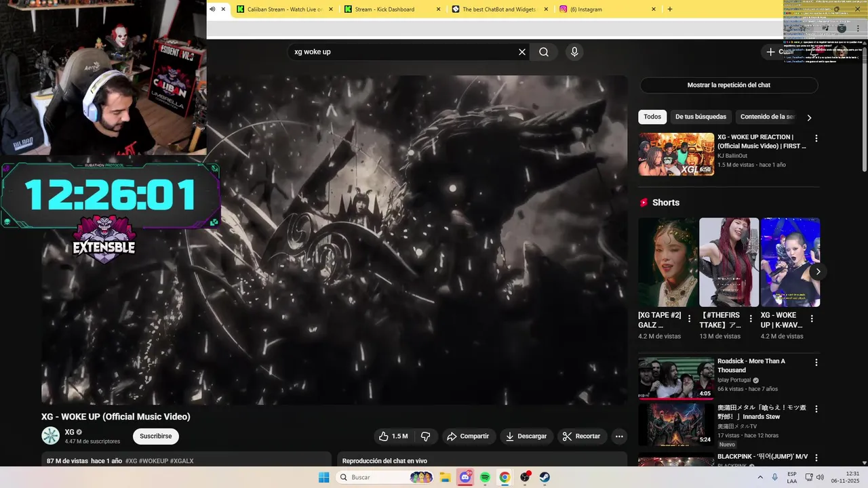
Task: Click the Recortar clip button
Action: coord(582,436)
